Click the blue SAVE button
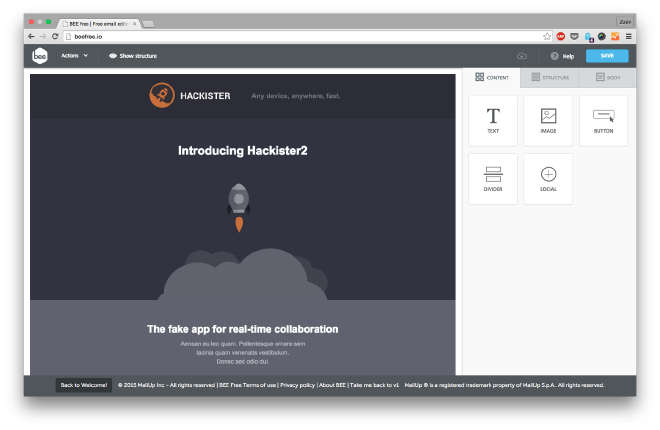 coord(607,56)
